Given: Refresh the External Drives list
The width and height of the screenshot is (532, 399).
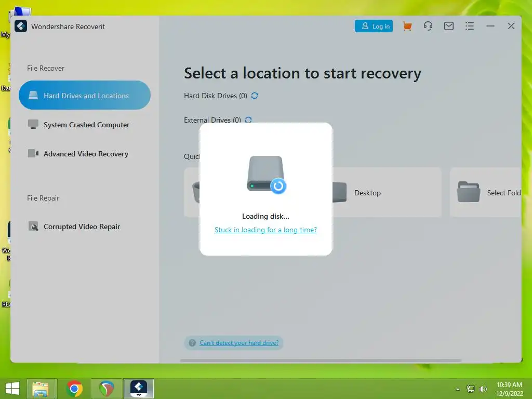Looking at the screenshot, I should pyautogui.click(x=248, y=120).
